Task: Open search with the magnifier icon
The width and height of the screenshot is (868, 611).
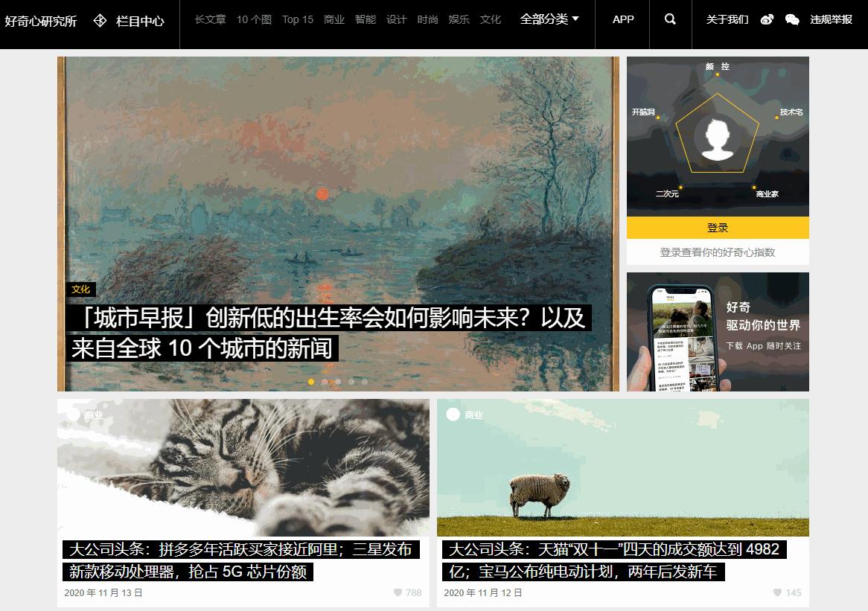Action: click(669, 20)
